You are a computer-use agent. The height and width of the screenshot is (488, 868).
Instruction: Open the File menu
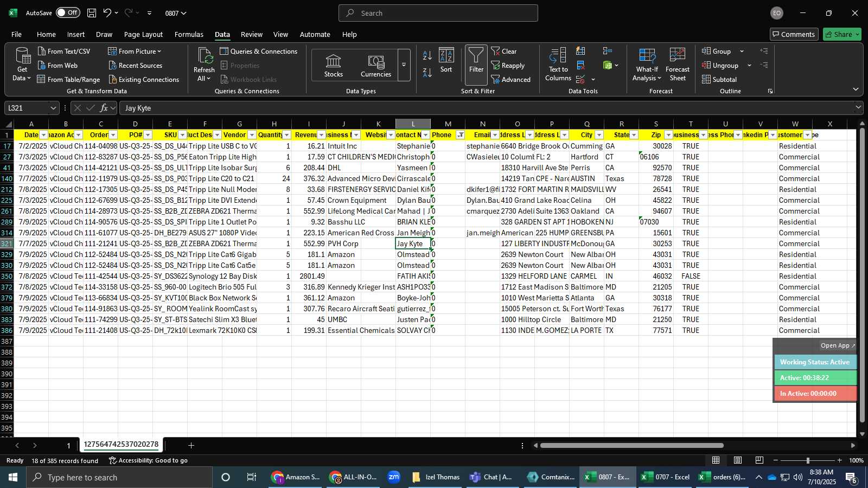pos(16,34)
